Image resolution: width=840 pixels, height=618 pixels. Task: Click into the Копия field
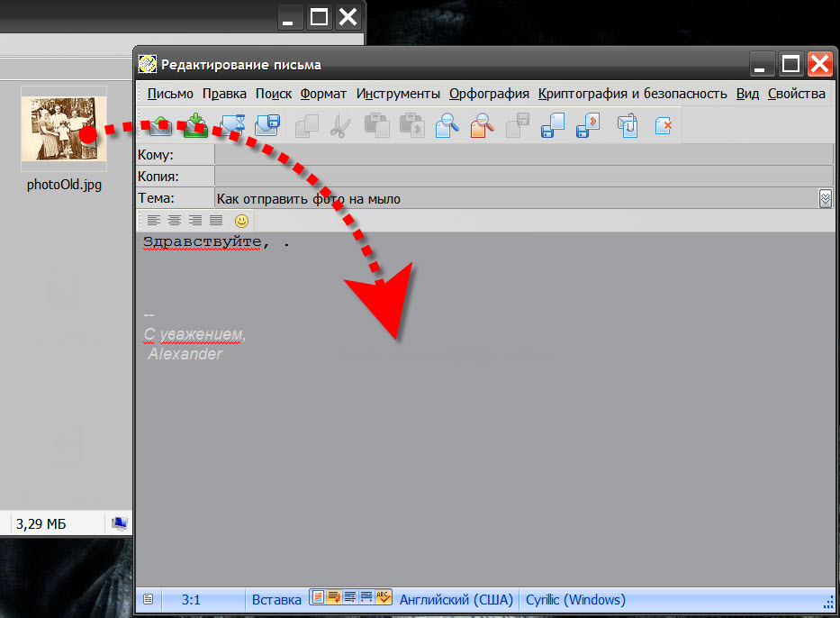(524, 177)
